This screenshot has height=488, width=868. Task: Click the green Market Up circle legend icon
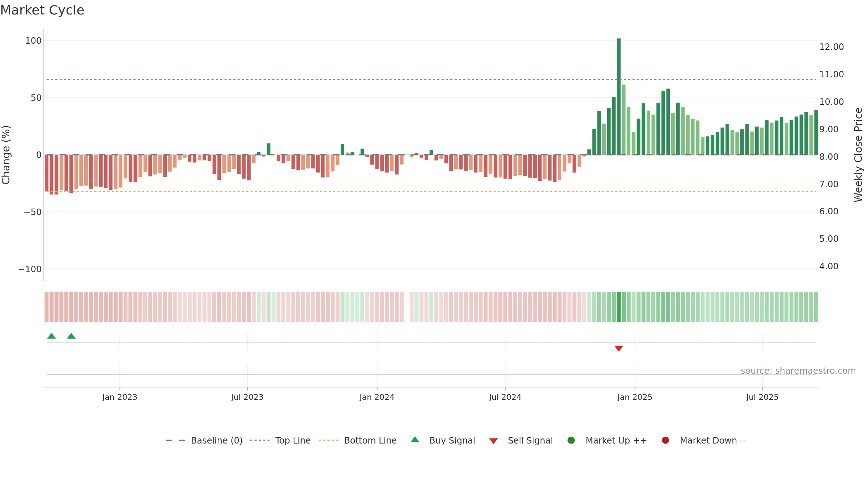[x=571, y=440]
